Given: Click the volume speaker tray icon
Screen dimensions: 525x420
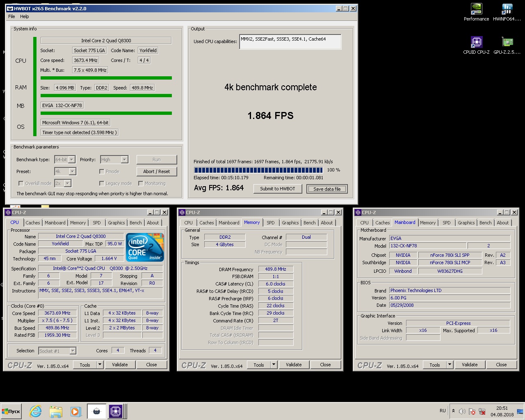Looking at the screenshot, I should click(x=462, y=411).
